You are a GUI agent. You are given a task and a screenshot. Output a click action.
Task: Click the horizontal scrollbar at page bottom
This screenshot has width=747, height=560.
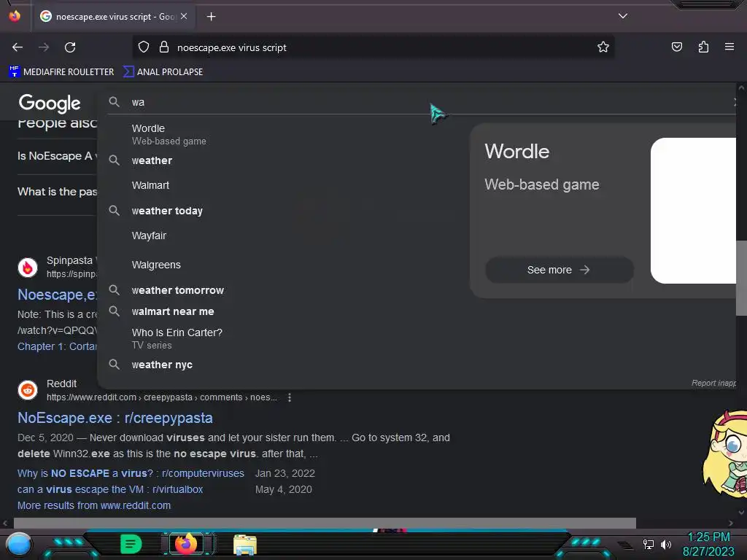(x=325, y=523)
